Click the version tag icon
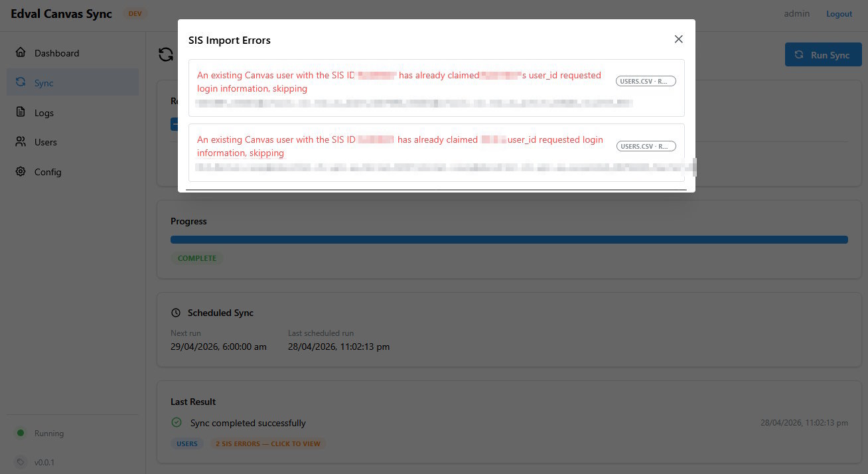 (x=21, y=462)
